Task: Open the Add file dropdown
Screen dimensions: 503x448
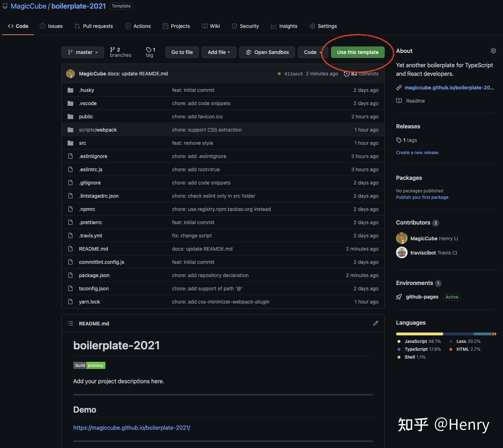Action: point(219,52)
